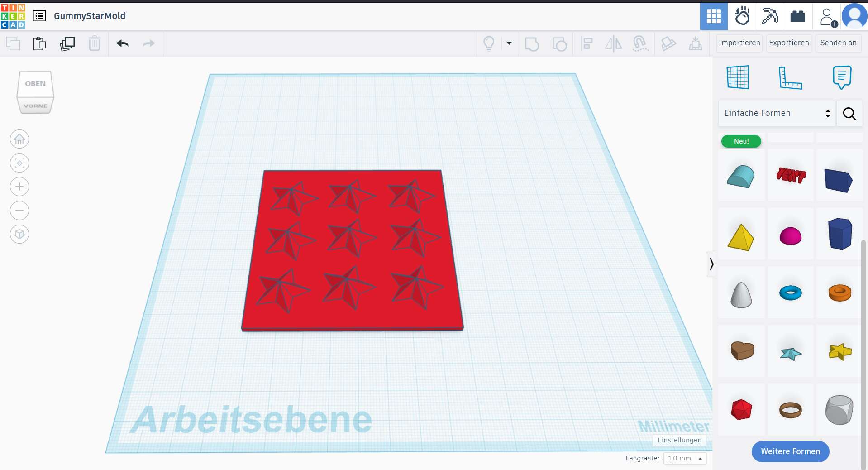Image resolution: width=868 pixels, height=470 pixels.
Task: Delete using the trash icon
Action: click(95, 43)
